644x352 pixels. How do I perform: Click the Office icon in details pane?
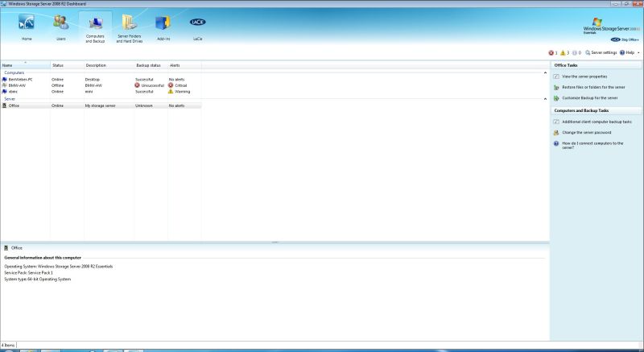click(x=6, y=247)
